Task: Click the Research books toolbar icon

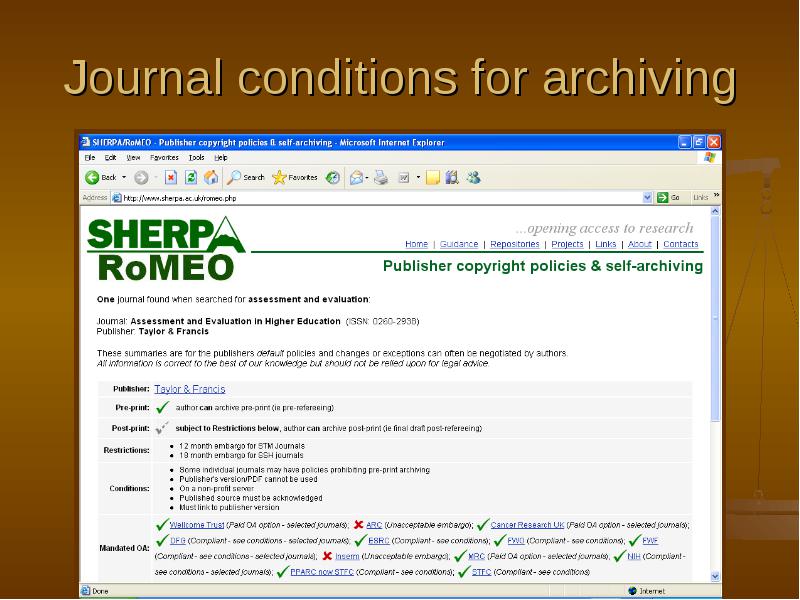Action: click(452, 178)
